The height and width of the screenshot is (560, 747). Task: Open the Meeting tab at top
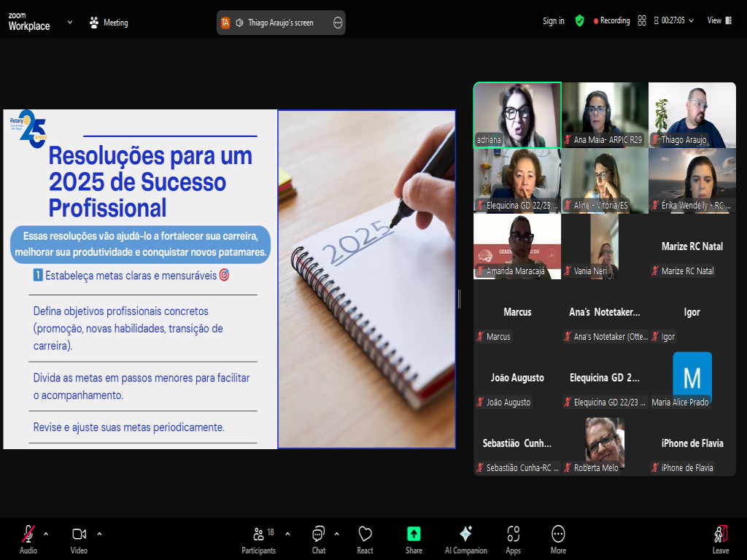click(108, 23)
